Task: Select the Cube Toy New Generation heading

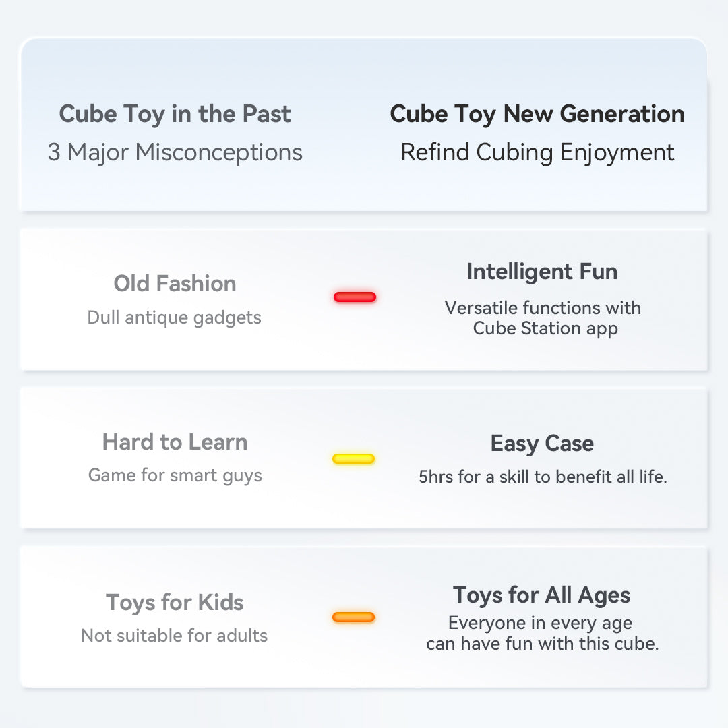Action: tap(537, 114)
